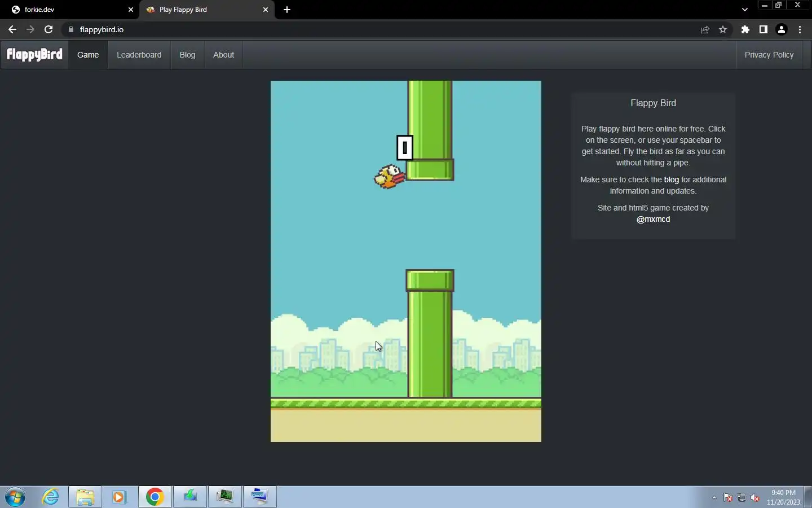Open File Explorer folder icon in taskbar
The image size is (812, 508).
click(x=85, y=497)
